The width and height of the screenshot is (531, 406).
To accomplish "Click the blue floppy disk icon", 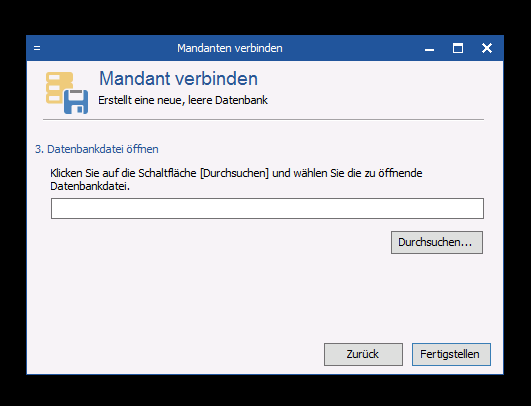I will [x=76, y=102].
